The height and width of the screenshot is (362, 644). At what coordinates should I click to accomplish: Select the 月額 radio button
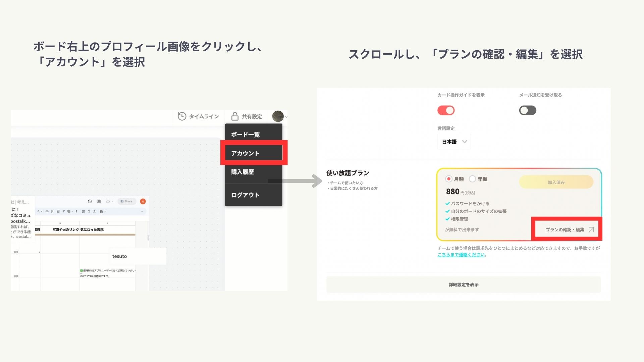pos(448,179)
